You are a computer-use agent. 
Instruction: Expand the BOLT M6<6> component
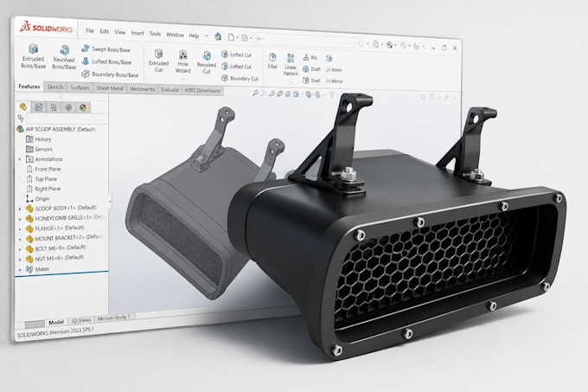click(20, 249)
